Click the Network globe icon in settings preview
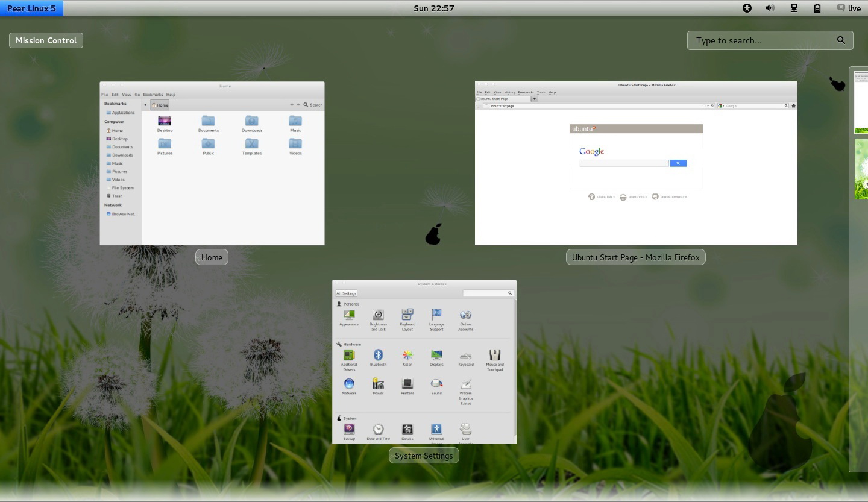The height and width of the screenshot is (502, 868). point(349,384)
